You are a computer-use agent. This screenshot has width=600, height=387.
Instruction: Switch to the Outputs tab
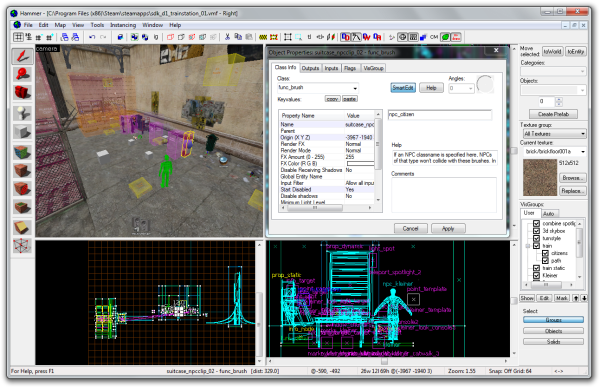coord(310,68)
